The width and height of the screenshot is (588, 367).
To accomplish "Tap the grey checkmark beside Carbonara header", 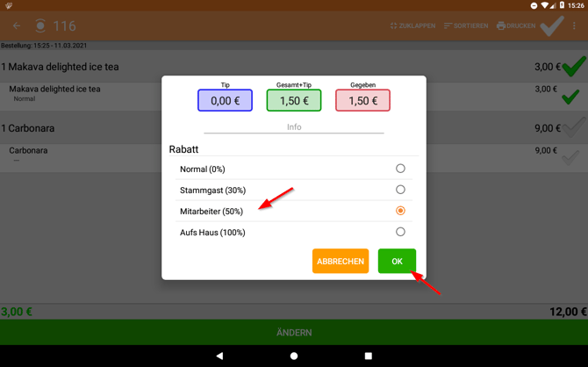I will coord(574,128).
